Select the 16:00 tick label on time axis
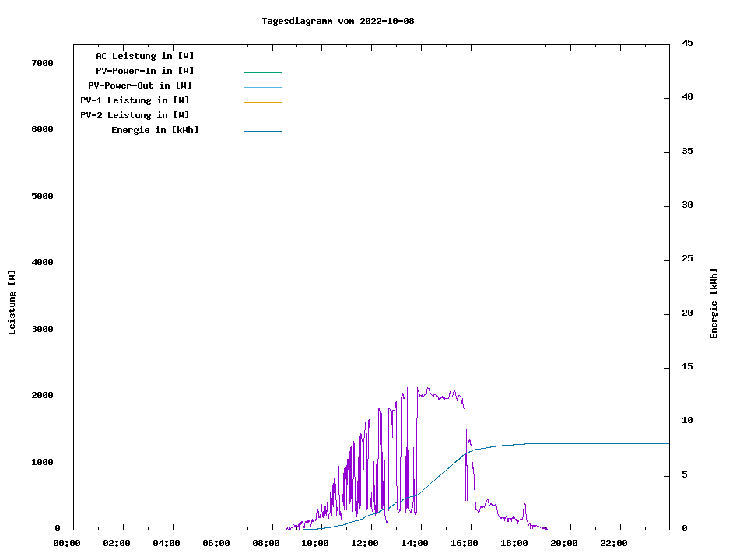 click(465, 543)
